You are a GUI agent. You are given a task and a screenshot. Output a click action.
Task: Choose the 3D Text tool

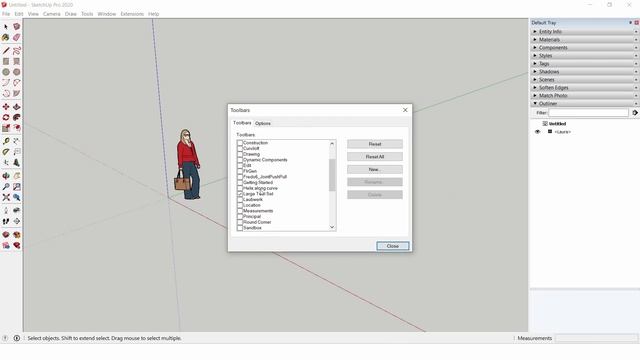click(16, 162)
